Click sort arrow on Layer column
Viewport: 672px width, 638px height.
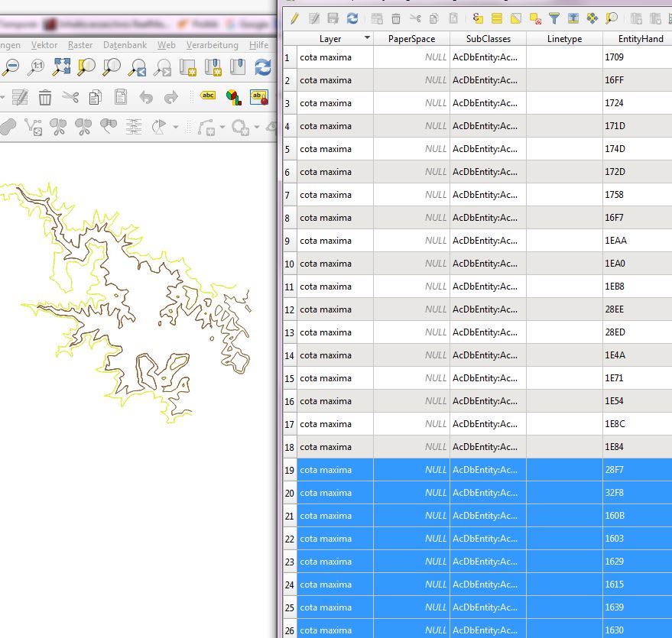pyautogui.click(x=367, y=38)
